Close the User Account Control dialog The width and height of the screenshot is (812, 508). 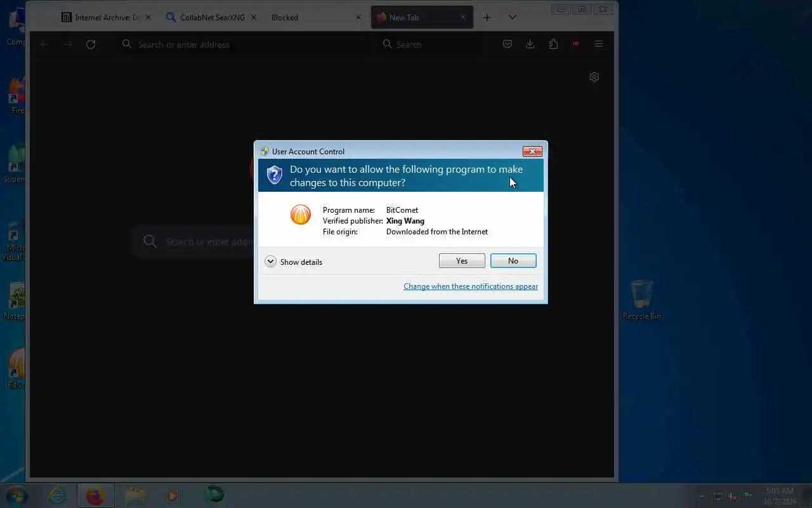pyautogui.click(x=532, y=151)
